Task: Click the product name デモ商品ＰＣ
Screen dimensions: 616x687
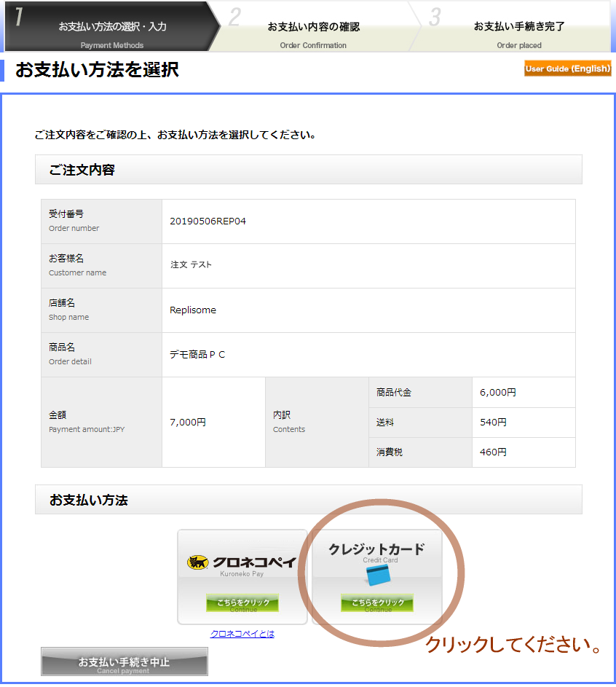Action: 197,355
